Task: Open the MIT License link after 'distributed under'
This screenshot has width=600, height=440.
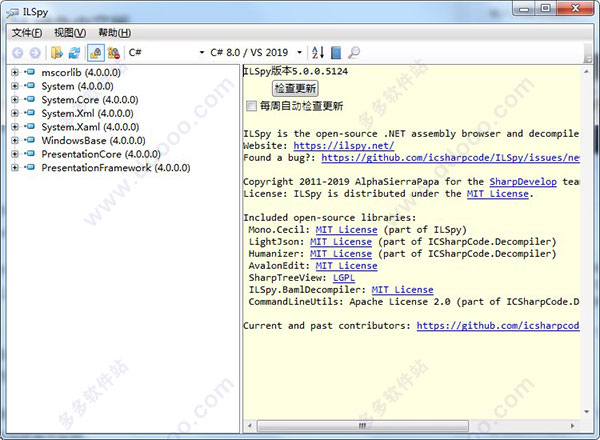Action: (x=498, y=194)
